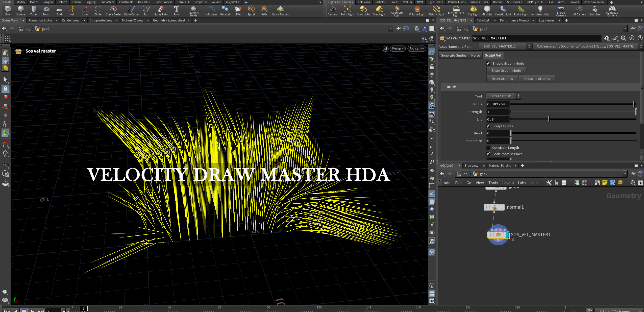Toggle Lock Roots In Place
This screenshot has height=312, width=644.
(488, 154)
